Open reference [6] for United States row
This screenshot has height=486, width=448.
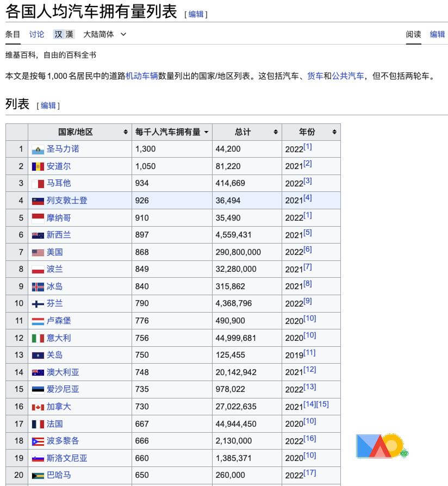pyautogui.click(x=308, y=250)
